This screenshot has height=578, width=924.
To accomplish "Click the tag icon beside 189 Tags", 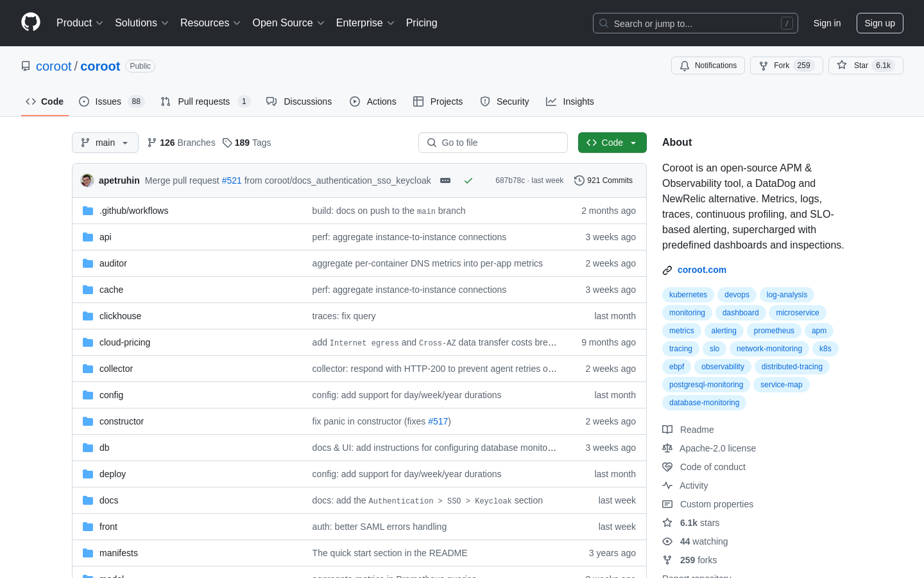I will pyautogui.click(x=227, y=143).
